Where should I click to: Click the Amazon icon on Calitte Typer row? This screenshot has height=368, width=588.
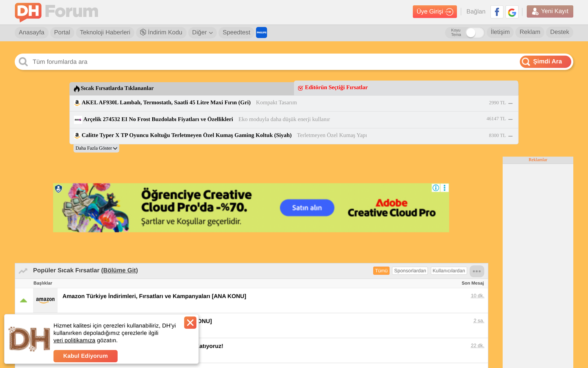(77, 135)
